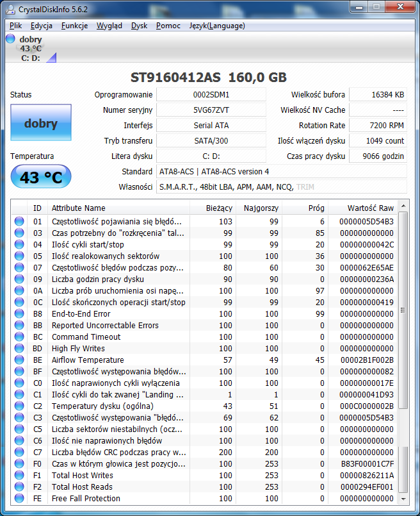Open the Plik menu
The height and width of the screenshot is (516, 420).
click(x=15, y=26)
